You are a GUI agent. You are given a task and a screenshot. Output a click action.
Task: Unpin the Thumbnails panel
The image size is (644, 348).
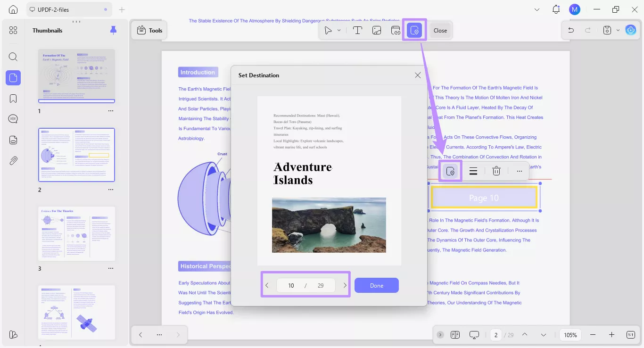pyautogui.click(x=113, y=30)
